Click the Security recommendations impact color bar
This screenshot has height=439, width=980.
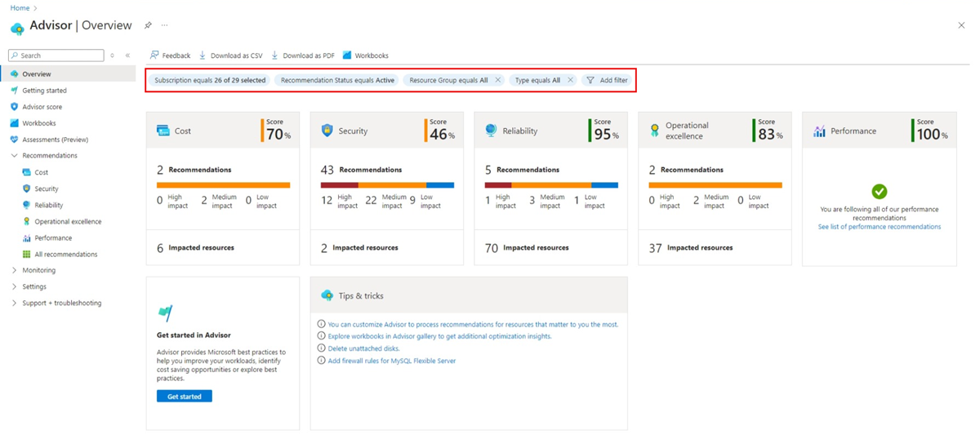[x=387, y=185]
